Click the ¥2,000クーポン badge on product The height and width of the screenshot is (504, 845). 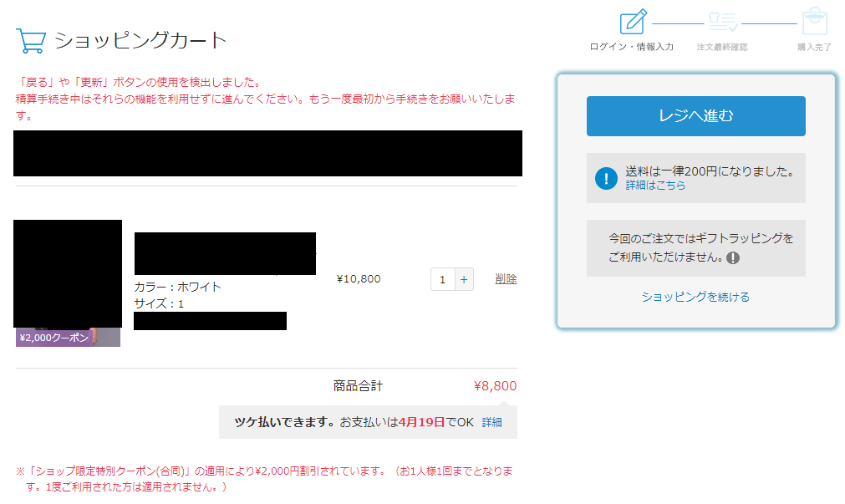pos(53,338)
